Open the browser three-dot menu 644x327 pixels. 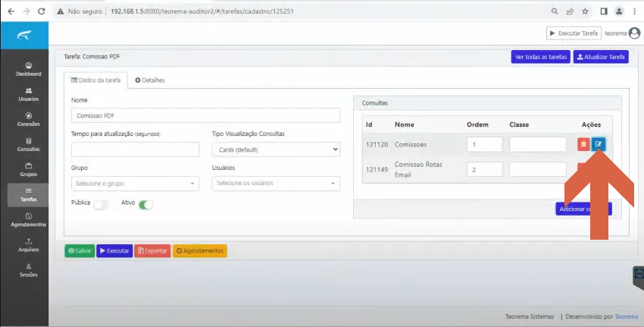(x=635, y=11)
